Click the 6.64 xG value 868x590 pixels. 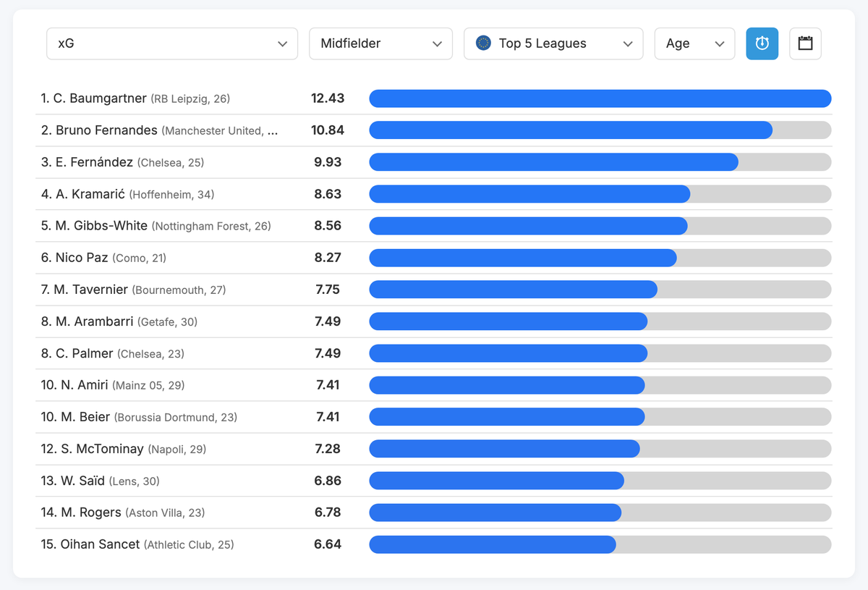coord(328,544)
